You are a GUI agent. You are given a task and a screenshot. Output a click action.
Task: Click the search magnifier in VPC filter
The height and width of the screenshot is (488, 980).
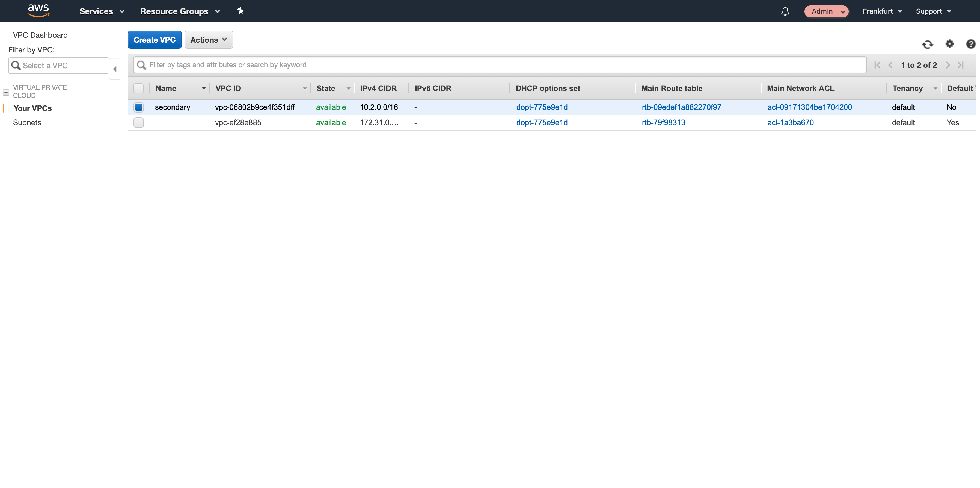(16, 66)
